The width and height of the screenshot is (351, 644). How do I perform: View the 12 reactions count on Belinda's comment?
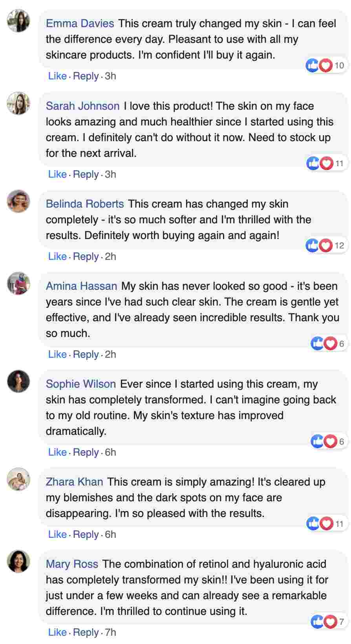point(339,245)
